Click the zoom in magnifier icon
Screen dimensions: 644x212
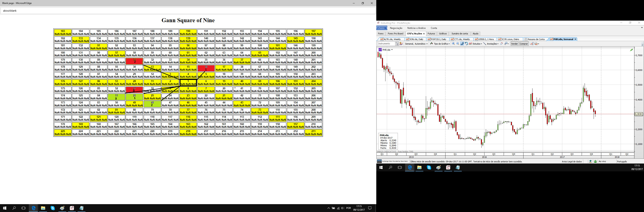(x=454, y=44)
